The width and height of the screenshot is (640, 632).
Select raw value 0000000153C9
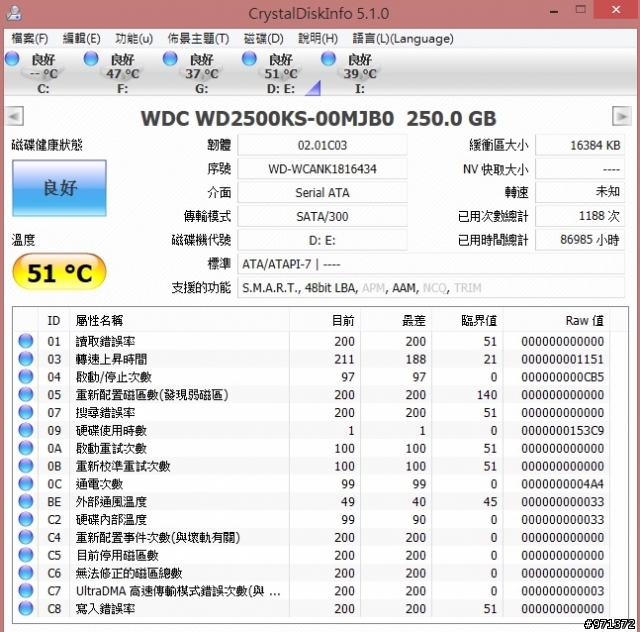pyautogui.click(x=562, y=431)
